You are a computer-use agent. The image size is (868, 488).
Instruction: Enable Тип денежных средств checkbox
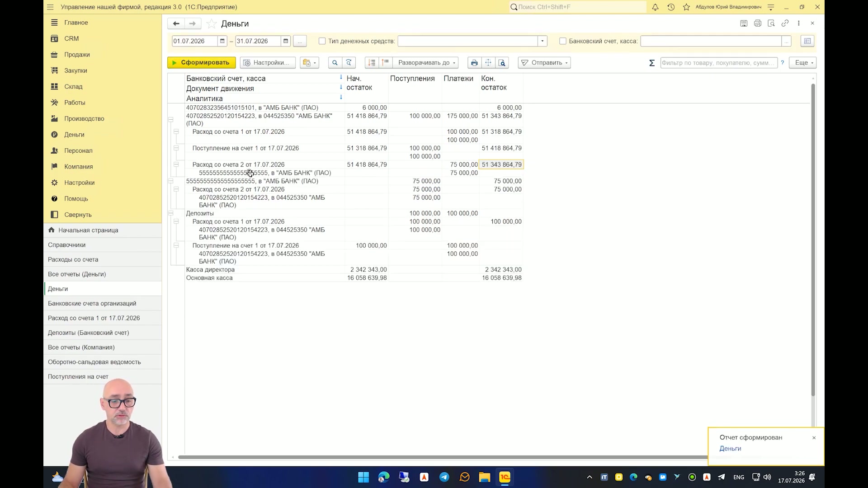coord(322,41)
